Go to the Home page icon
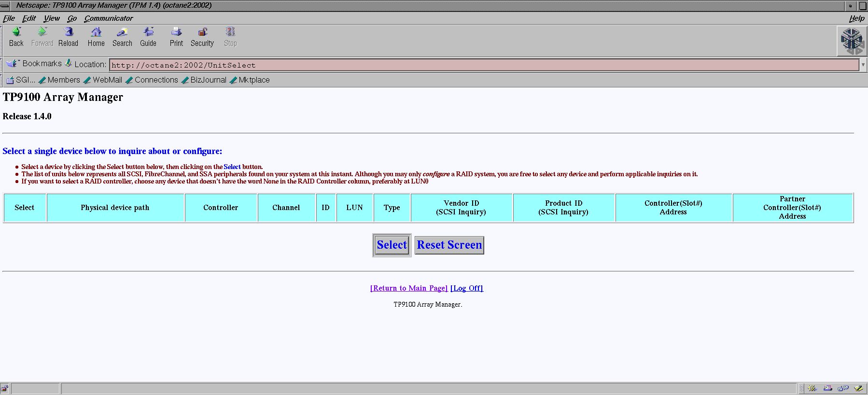This screenshot has width=868, height=395. point(96,32)
